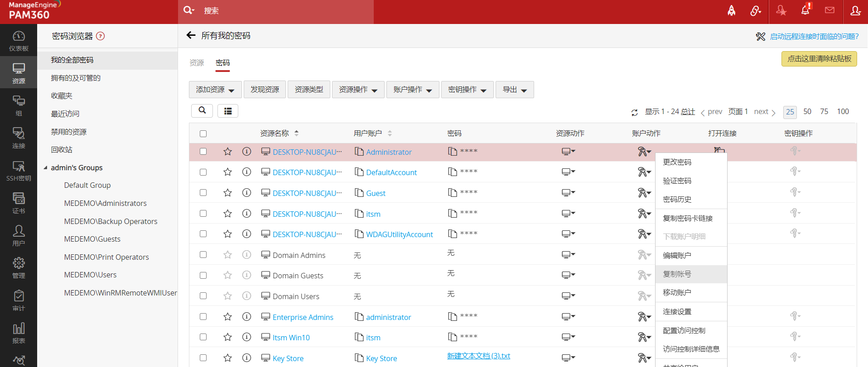
Task: Open the 组 groups sidebar icon
Action: (19, 105)
